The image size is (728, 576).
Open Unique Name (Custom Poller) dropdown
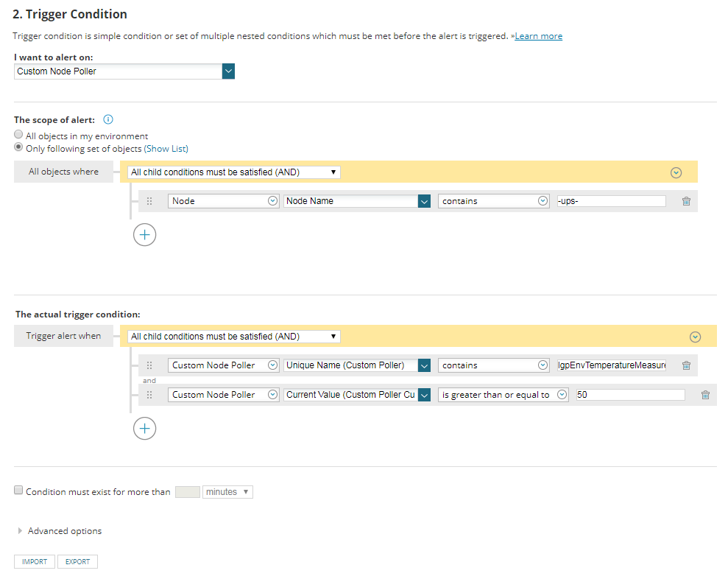point(357,365)
